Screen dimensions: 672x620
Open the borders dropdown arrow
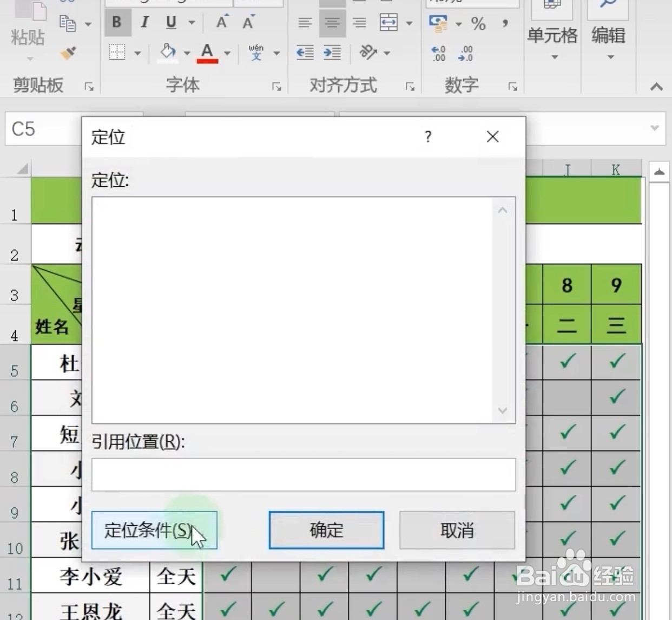click(x=137, y=54)
